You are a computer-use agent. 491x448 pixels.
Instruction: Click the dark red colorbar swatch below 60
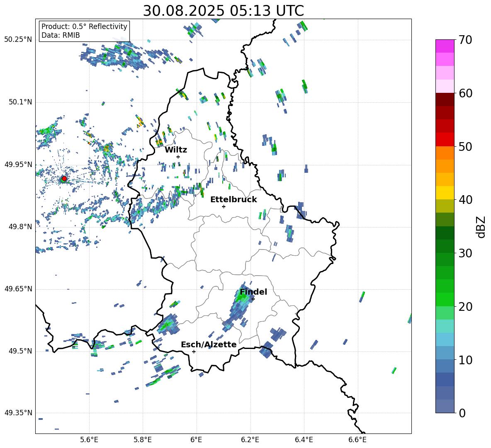tap(445, 99)
